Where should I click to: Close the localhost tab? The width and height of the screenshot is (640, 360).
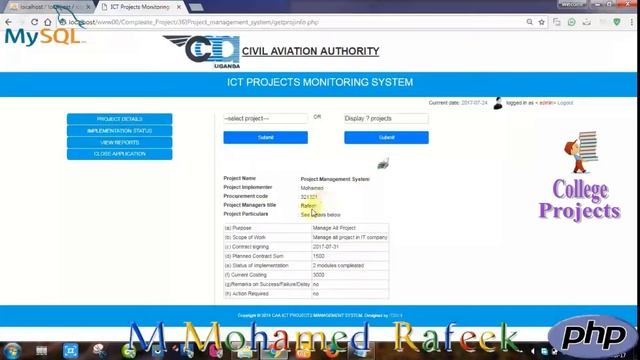[88, 7]
